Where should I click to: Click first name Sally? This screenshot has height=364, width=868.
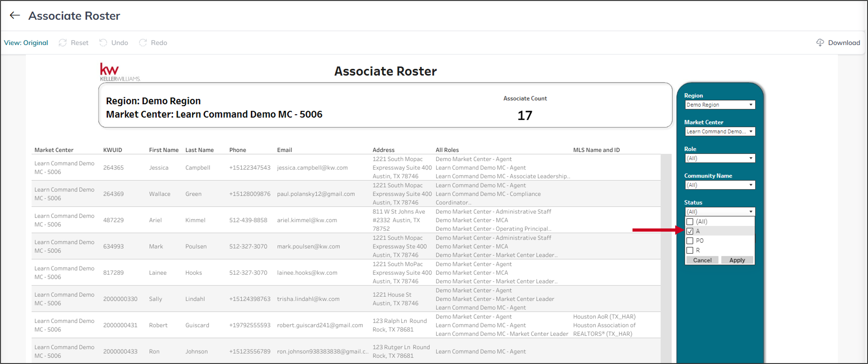tap(156, 299)
